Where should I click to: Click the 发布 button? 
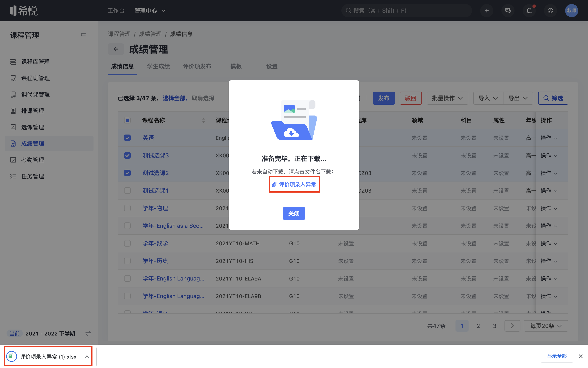384,98
